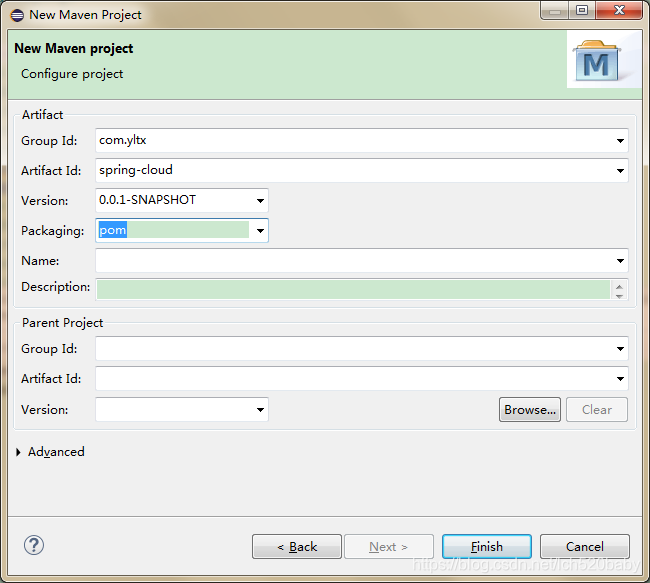Image resolution: width=650 pixels, height=583 pixels.
Task: Open the Parent Project Version dropdown
Action: tap(260, 410)
